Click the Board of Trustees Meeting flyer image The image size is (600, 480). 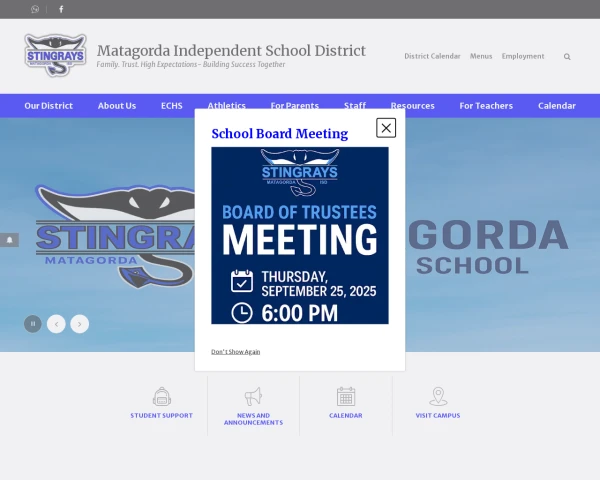(x=300, y=235)
